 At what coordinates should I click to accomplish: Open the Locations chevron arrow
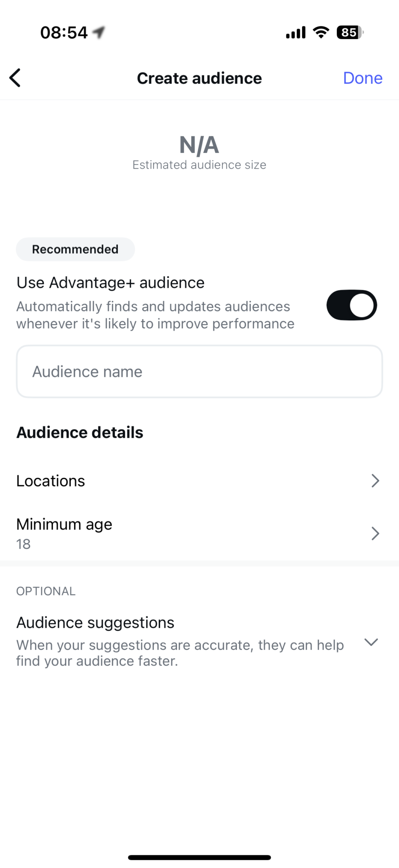[x=375, y=481]
